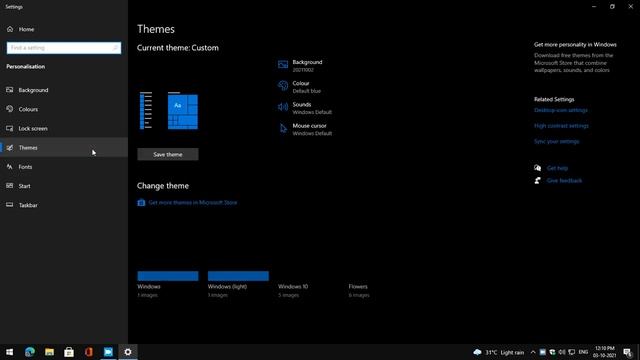Show hidden system tray icons

533,352
